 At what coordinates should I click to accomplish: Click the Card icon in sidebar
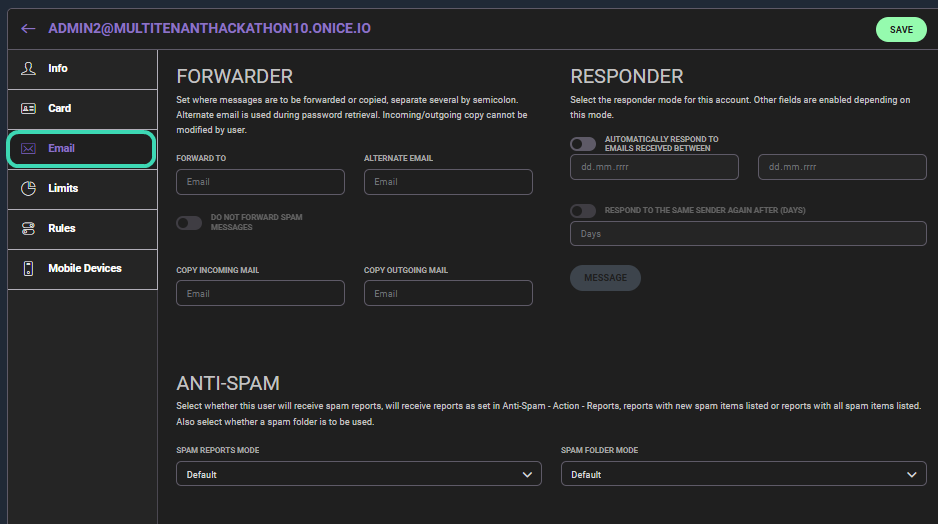point(28,109)
